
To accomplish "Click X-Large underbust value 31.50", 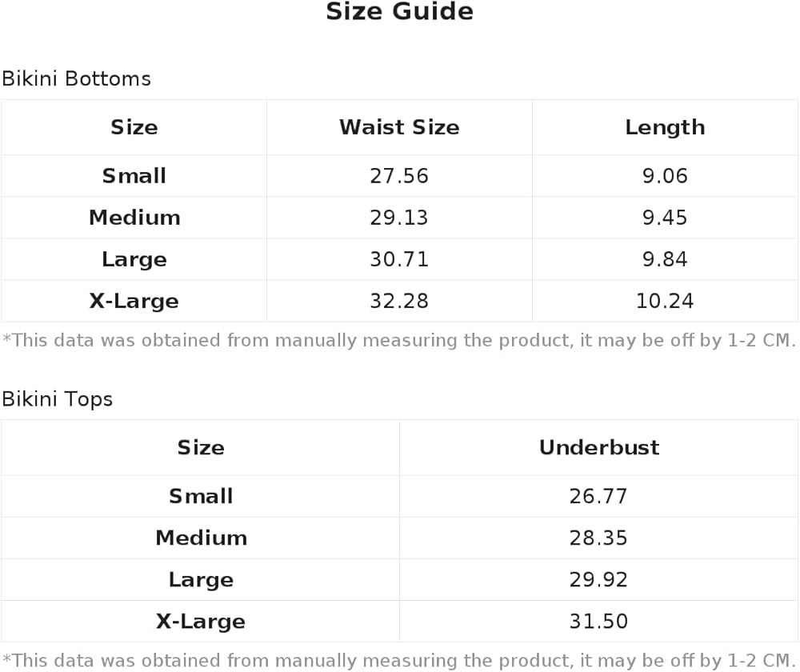I will (x=598, y=622).
